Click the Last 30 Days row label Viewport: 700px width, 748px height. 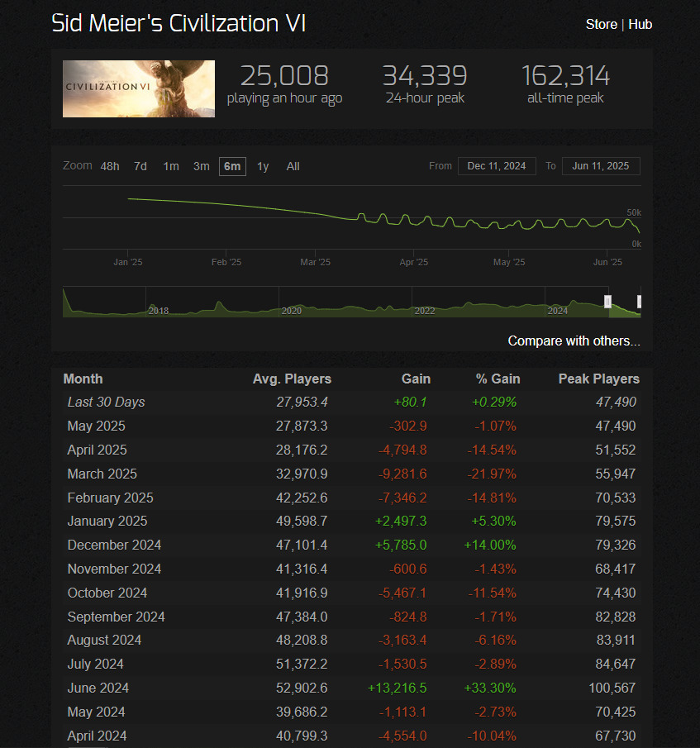pos(106,403)
